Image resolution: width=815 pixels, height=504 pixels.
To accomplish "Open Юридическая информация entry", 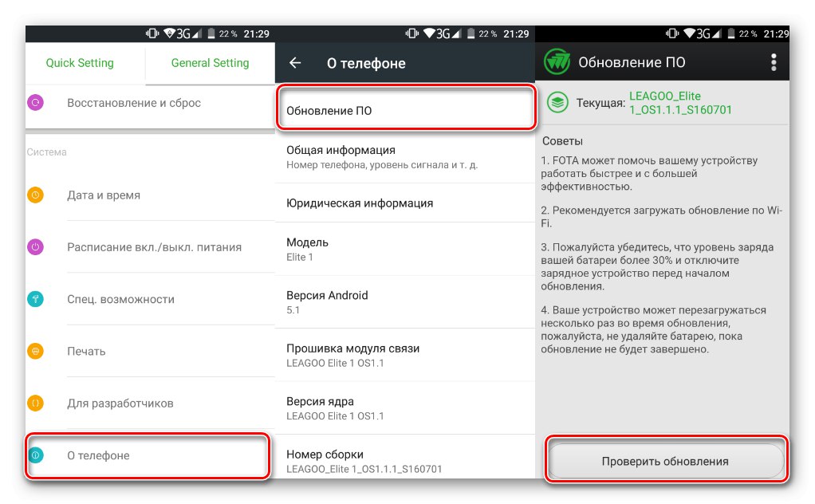I will tap(405, 203).
